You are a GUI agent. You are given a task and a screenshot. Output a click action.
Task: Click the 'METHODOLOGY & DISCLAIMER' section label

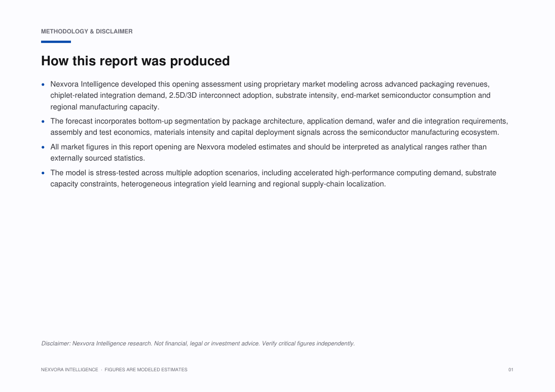click(87, 31)
